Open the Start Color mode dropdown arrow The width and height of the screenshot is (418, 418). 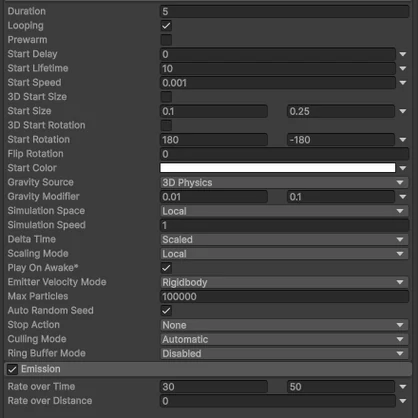(x=403, y=168)
